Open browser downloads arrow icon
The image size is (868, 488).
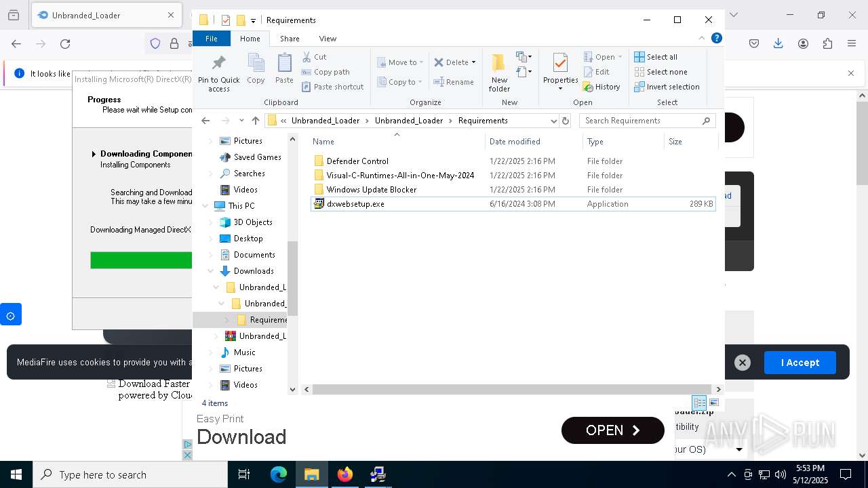778,44
